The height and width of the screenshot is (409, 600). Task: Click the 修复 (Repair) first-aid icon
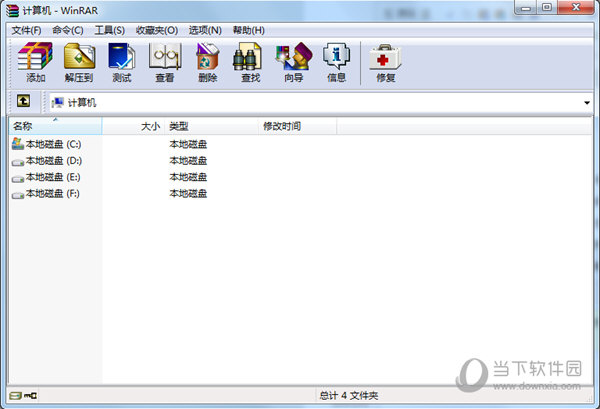click(386, 62)
